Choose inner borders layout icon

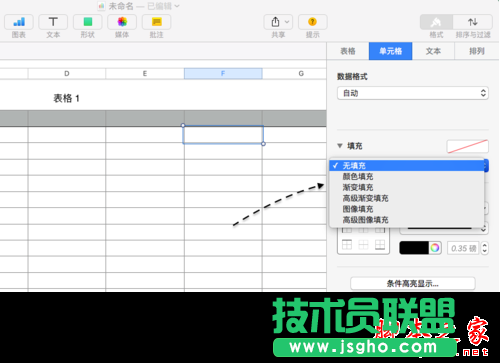pos(363,245)
